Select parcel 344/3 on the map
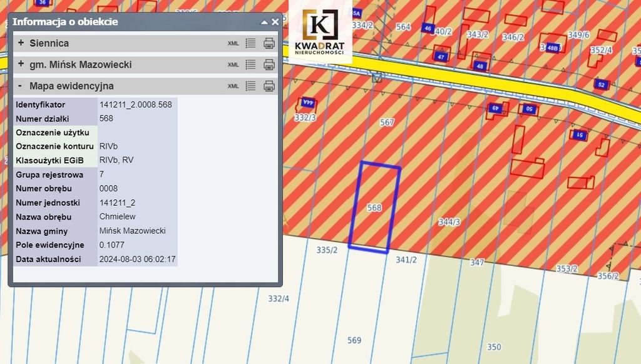 pyautogui.click(x=449, y=222)
